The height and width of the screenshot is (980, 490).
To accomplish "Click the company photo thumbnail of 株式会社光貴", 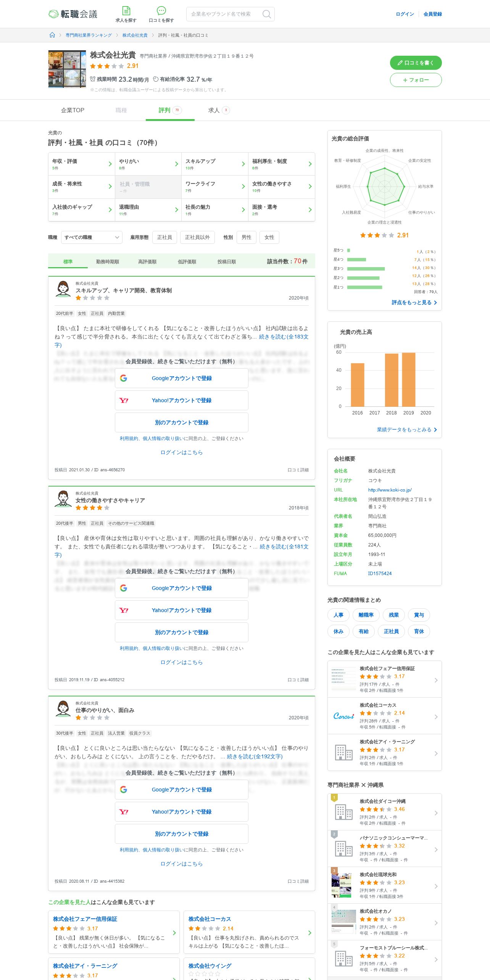I will click(x=67, y=69).
